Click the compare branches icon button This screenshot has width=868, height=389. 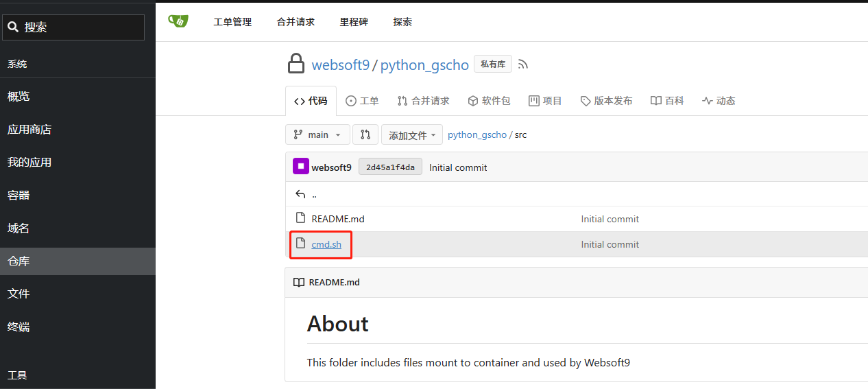point(365,134)
